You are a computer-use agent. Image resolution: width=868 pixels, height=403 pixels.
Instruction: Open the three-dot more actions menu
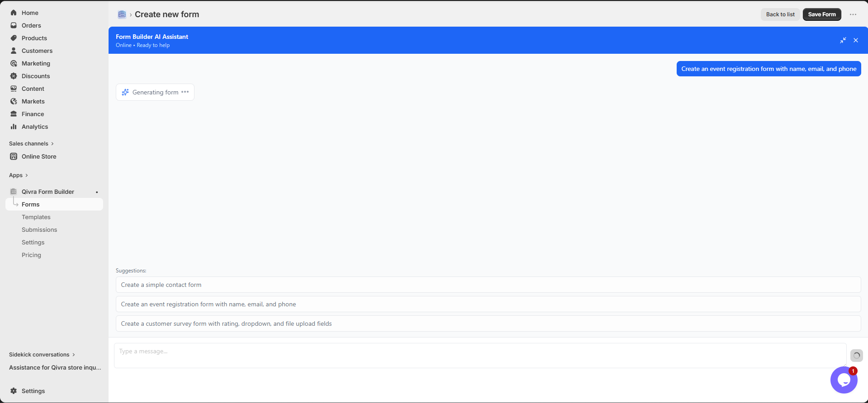click(853, 14)
